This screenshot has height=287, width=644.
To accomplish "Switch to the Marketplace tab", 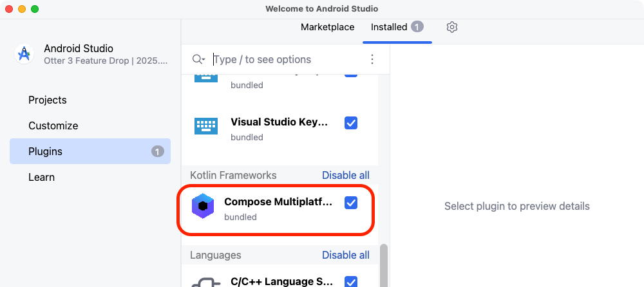I will coord(328,27).
